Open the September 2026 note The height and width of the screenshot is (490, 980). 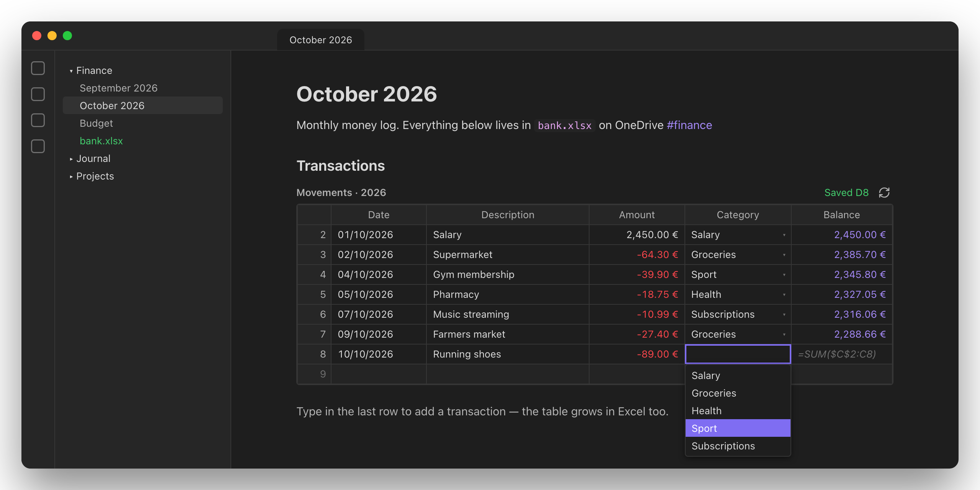coord(143,88)
